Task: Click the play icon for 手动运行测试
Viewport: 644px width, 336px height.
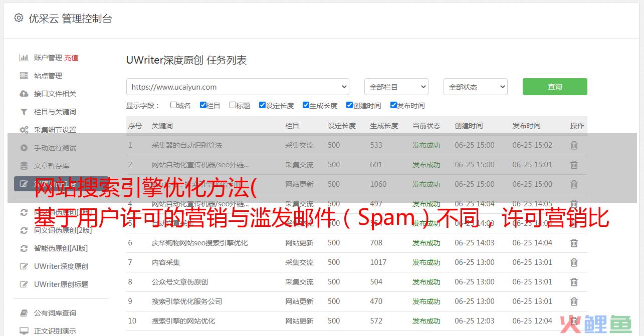Action: click(x=24, y=148)
